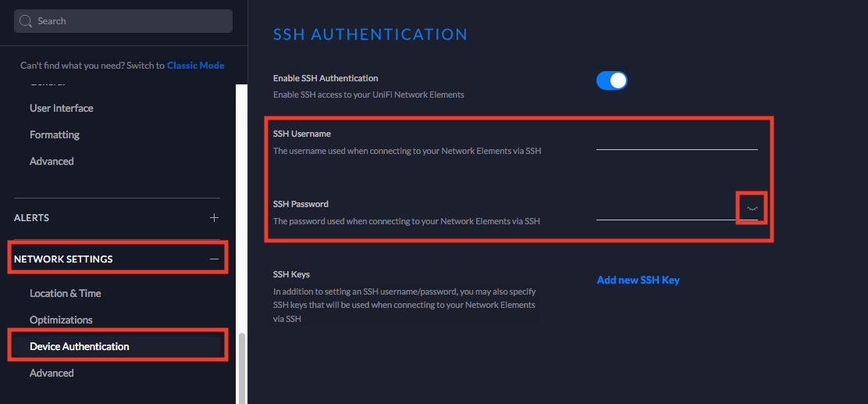Click the Add new SSH Key link

(x=638, y=280)
